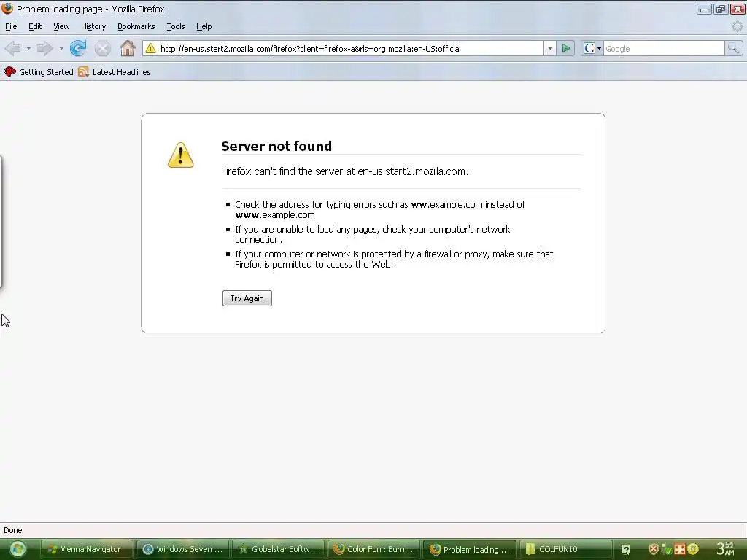
Task: Open the Edit menu
Action: (35, 26)
